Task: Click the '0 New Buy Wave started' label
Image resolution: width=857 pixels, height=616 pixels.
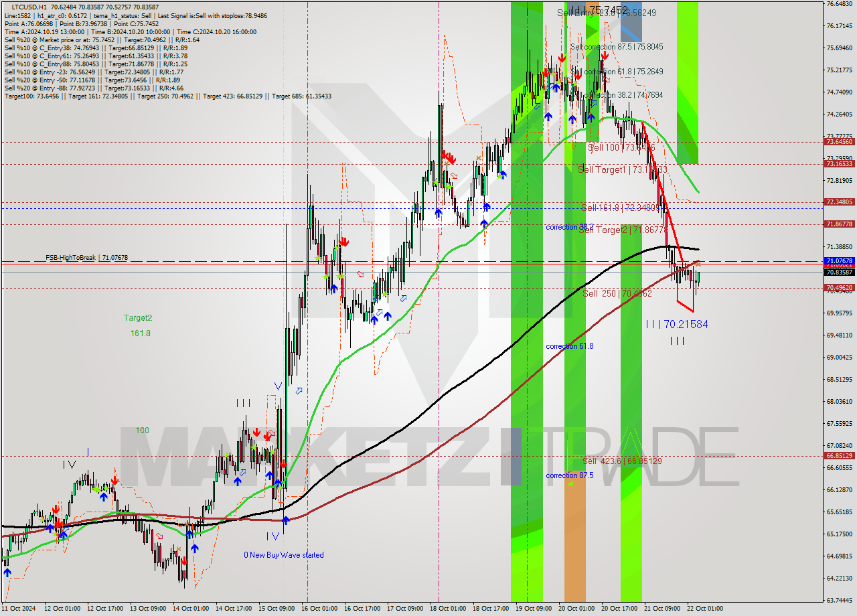Action: 283,555
